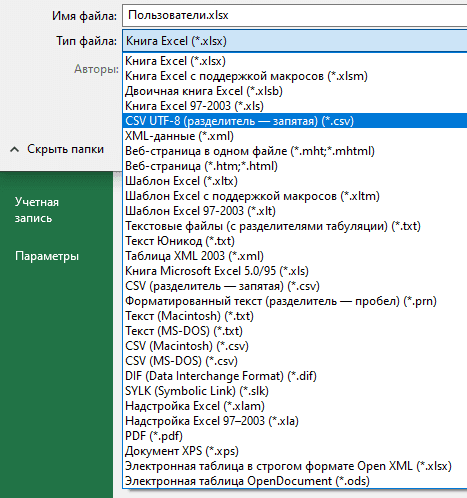This screenshot has width=467, height=498.
Task: Select Текстовые файлы (с разделителями табуляции) (*.txt)
Action: 295,226
